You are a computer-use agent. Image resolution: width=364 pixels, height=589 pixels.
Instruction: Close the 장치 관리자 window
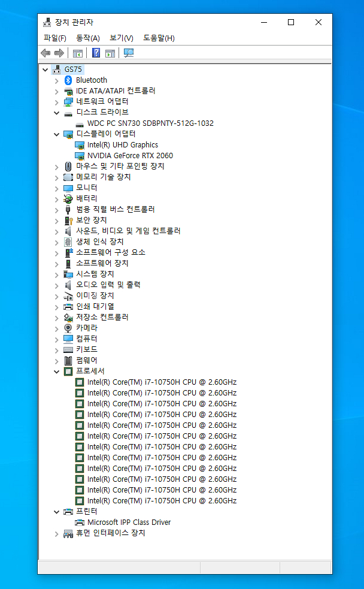318,22
